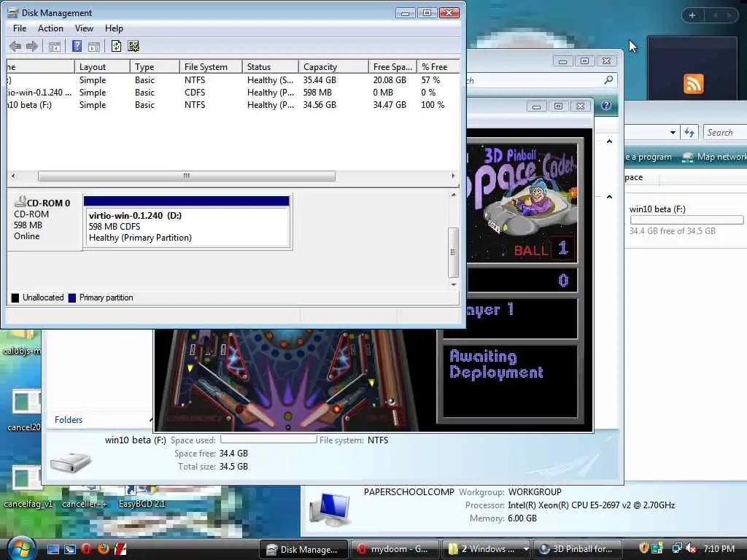
Task: Open the address bar dropdown arrow
Action: click(673, 133)
